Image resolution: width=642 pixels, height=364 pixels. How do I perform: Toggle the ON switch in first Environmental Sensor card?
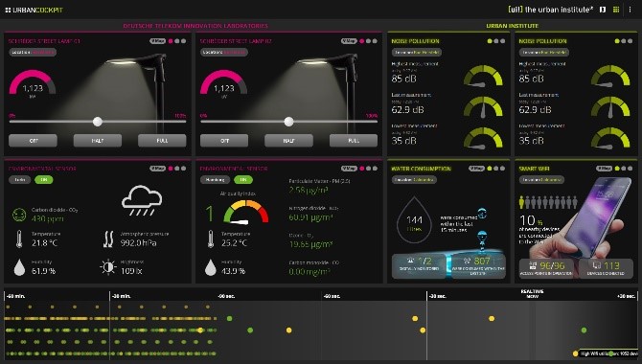[x=44, y=180]
